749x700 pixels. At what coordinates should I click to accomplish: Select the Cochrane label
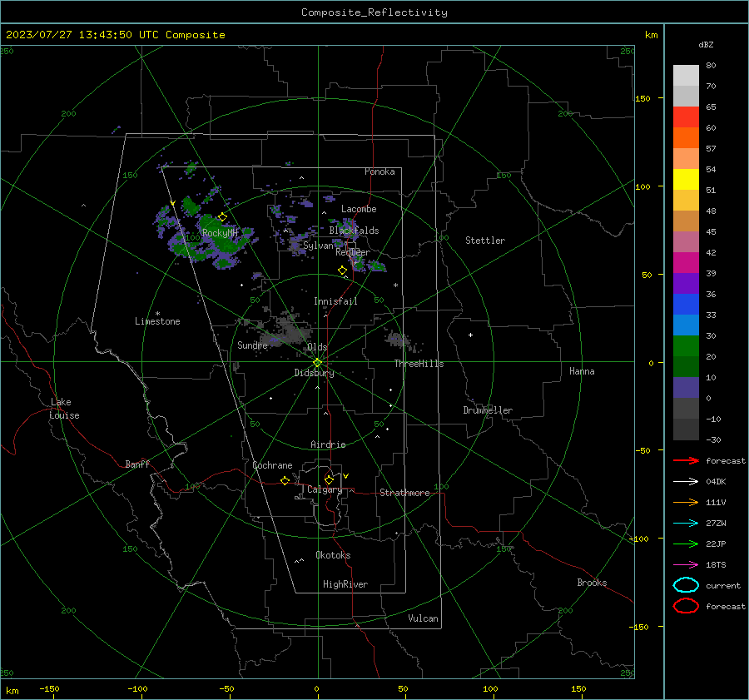coord(272,465)
